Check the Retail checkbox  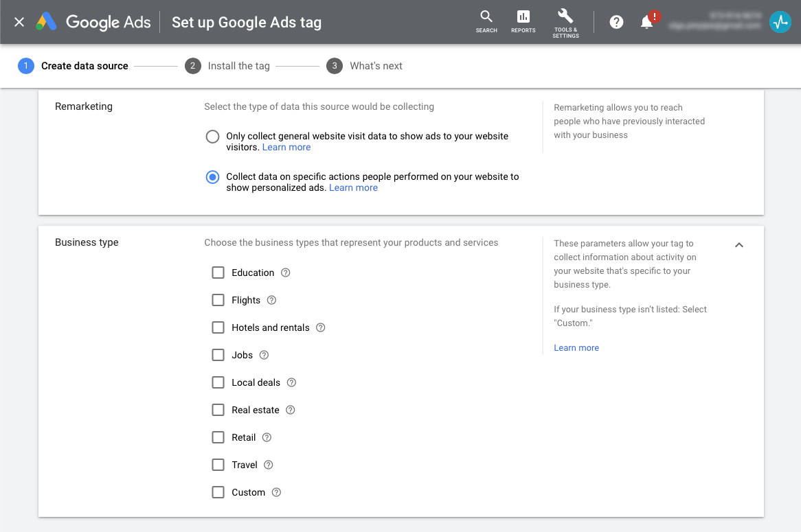click(218, 437)
